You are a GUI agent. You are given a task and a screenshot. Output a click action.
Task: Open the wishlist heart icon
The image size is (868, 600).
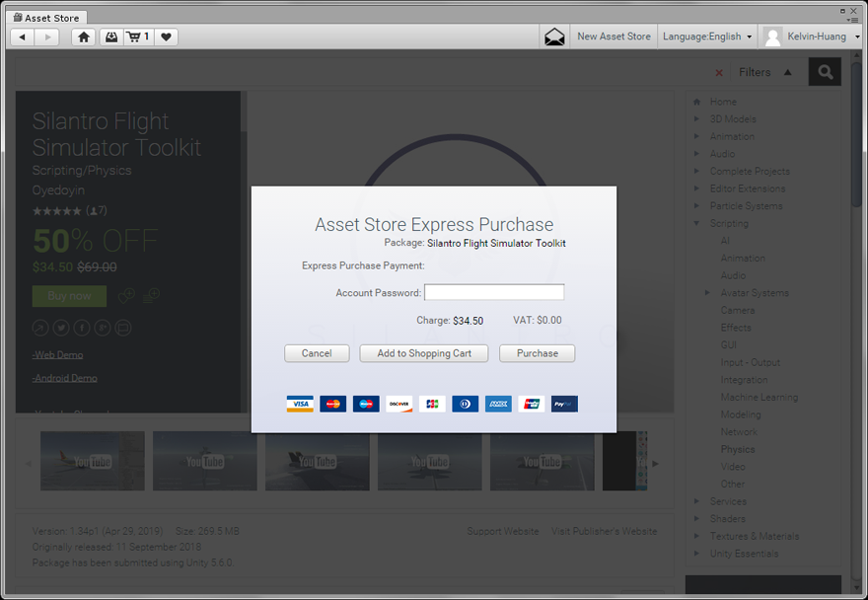pos(166,37)
